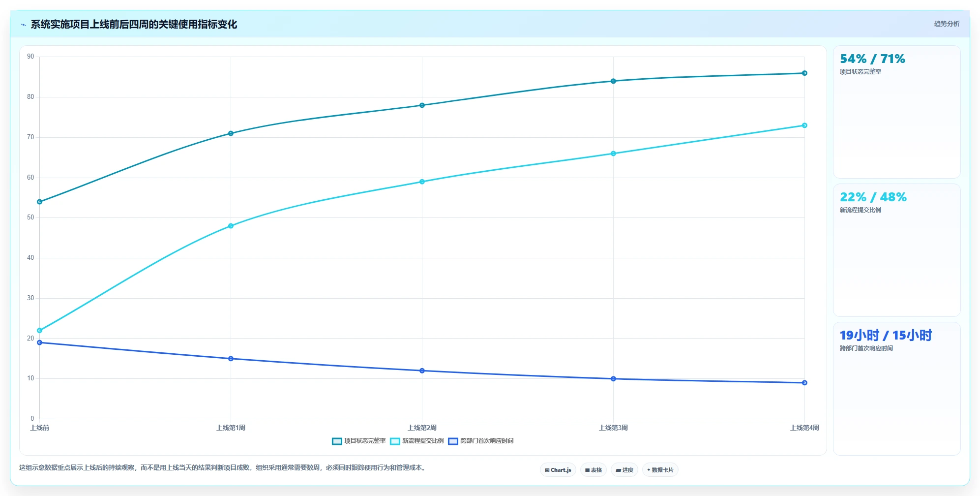Click the 新流程提交比例 point at 上线第1周
The image size is (980, 496).
point(231,226)
